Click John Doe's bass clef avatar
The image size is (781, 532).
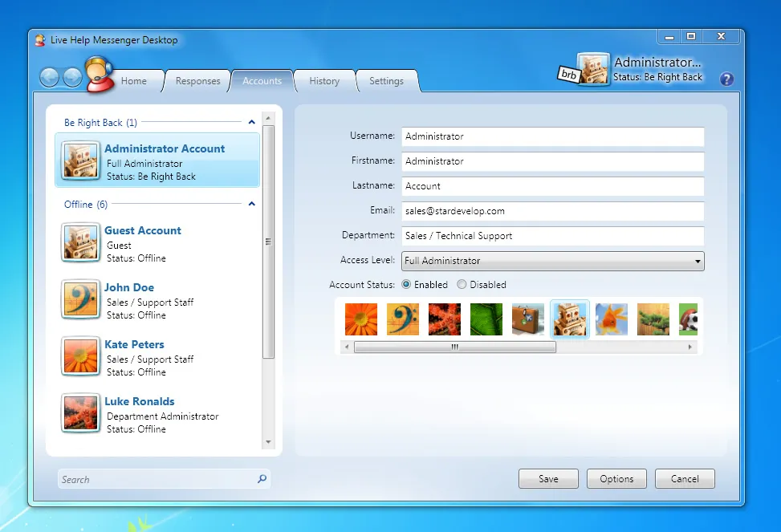[x=81, y=300]
